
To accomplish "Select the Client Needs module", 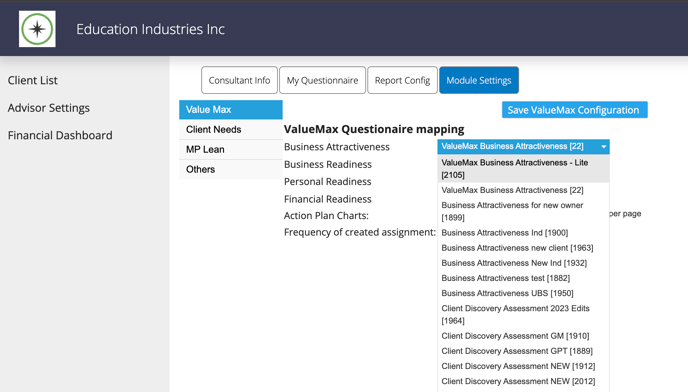I will coord(231,129).
